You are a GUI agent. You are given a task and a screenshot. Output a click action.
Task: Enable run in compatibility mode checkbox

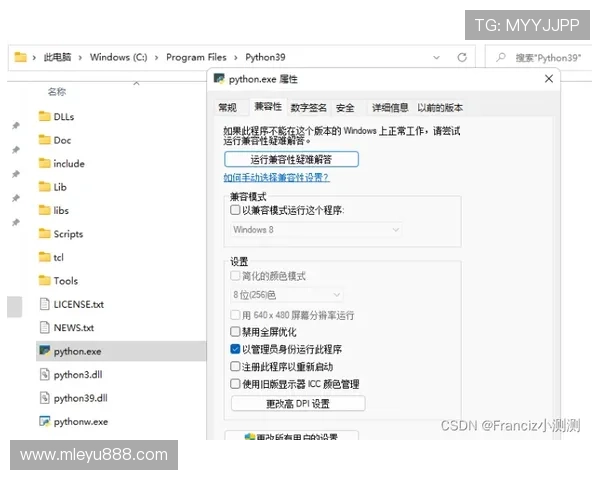tap(235, 210)
